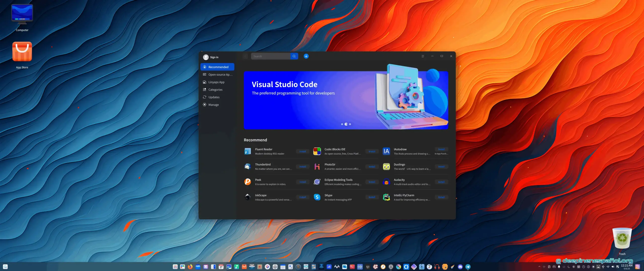644x271 pixels.
Task: Open the Visual Studio Code banner
Action: [x=346, y=100]
